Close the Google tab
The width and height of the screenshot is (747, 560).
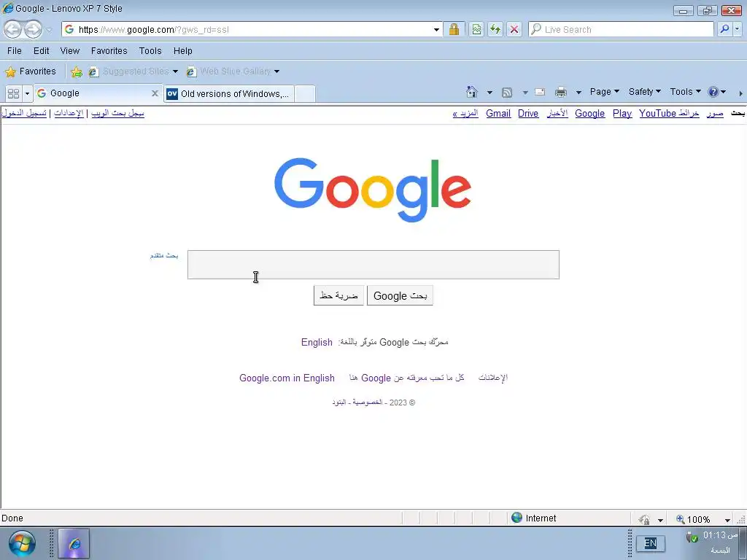click(x=155, y=93)
